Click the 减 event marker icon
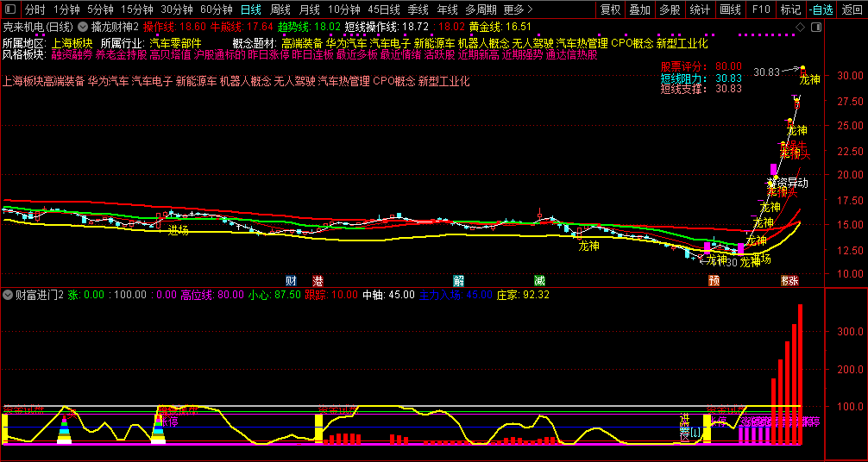This screenshot has height=462, width=868. click(x=540, y=280)
